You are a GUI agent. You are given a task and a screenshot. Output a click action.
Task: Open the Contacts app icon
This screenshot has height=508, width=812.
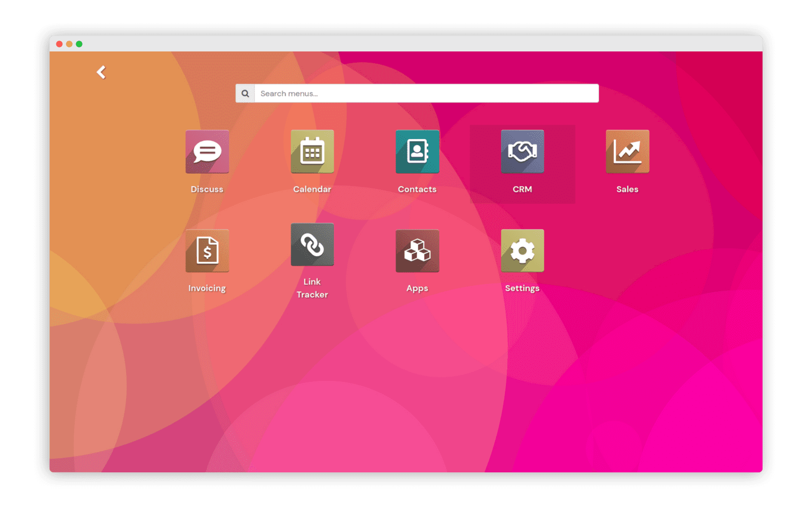(x=417, y=151)
